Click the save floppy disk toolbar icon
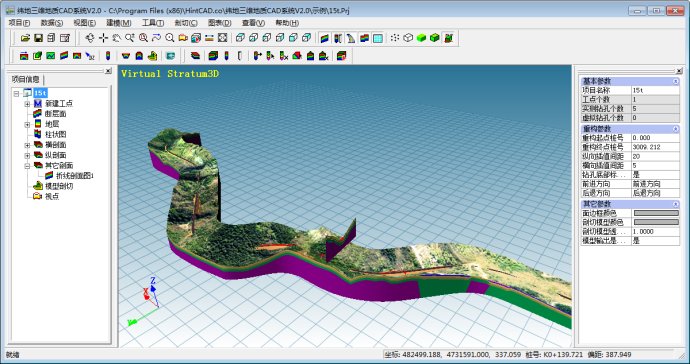 point(38,38)
